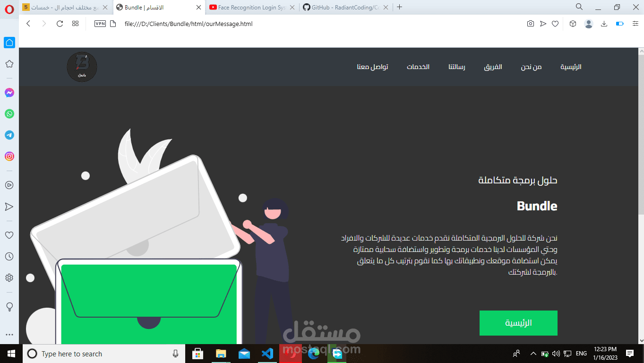Open Settings gear in the sidebar
This screenshot has width=644, height=363.
tap(9, 278)
